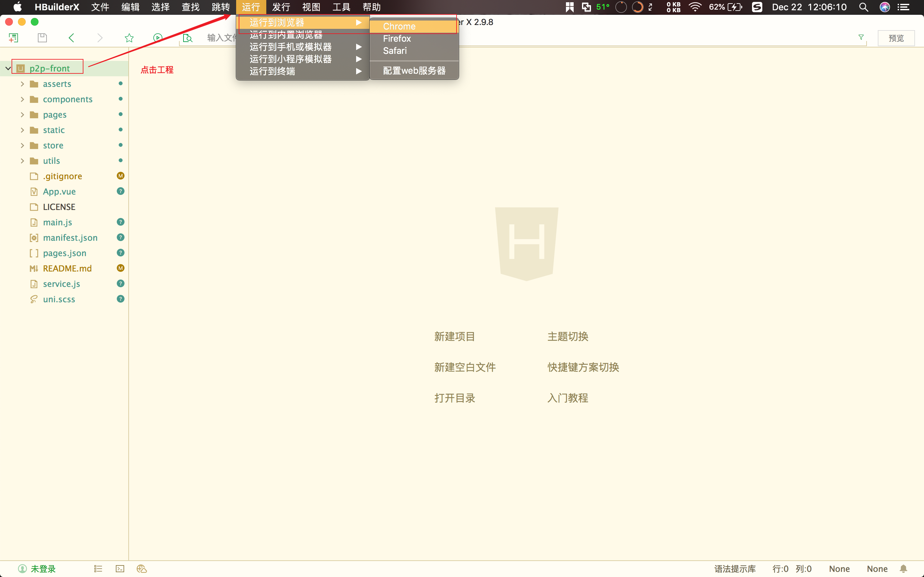This screenshot has width=924, height=577.
Task: Click the 新建项目 link
Action: 454,337
